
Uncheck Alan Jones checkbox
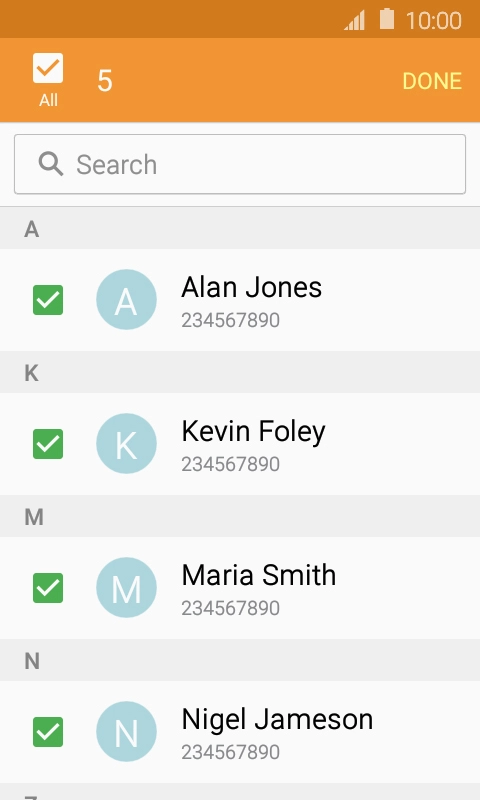click(48, 300)
